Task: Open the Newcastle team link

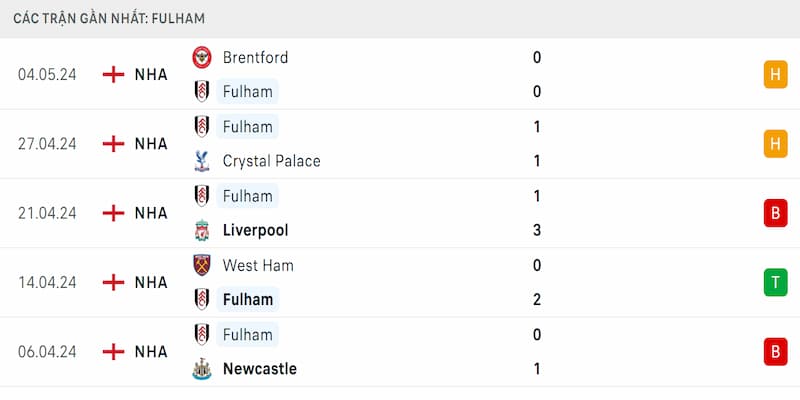Action: click(x=259, y=369)
